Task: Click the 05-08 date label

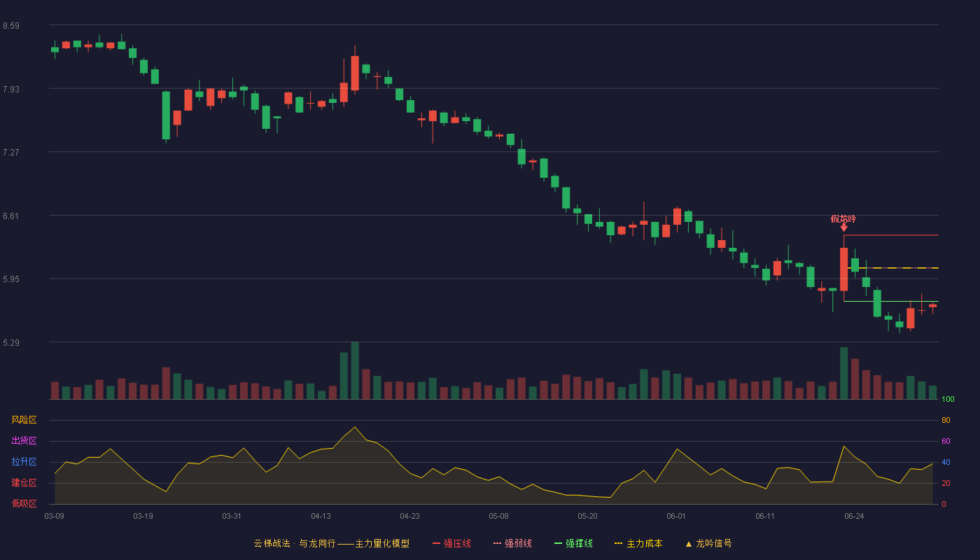Action: coord(498,516)
